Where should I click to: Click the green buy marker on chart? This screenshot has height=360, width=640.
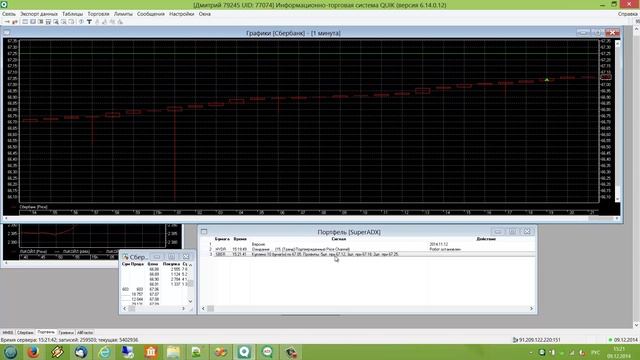click(547, 80)
